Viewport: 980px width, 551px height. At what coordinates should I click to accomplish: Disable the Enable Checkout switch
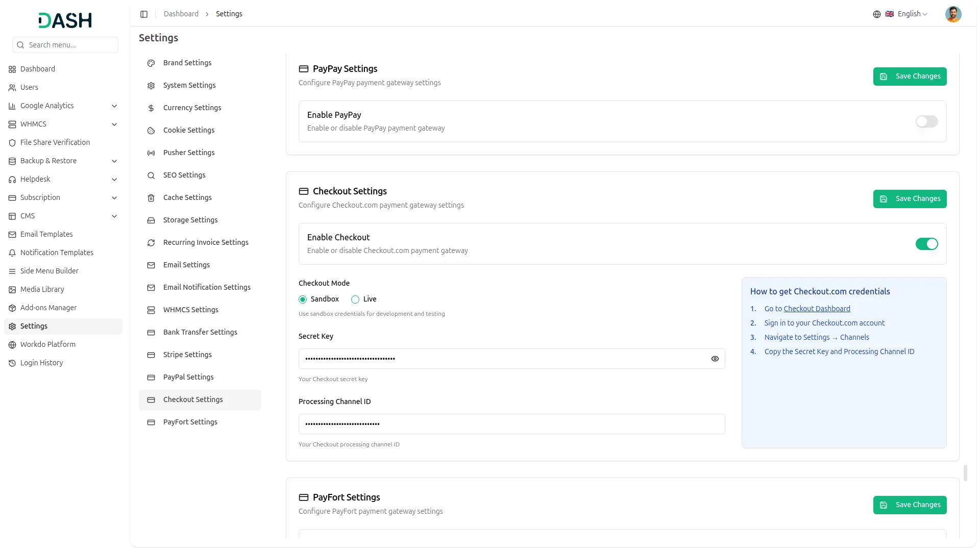point(926,244)
